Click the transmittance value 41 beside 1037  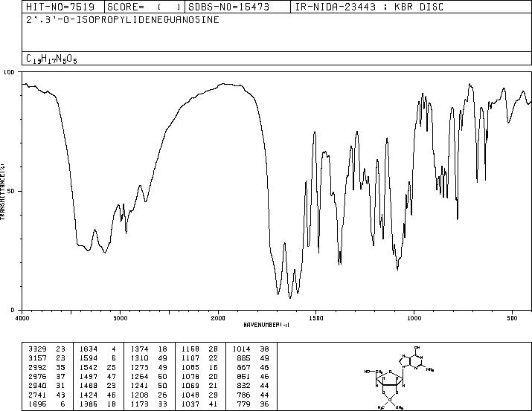pos(214,404)
